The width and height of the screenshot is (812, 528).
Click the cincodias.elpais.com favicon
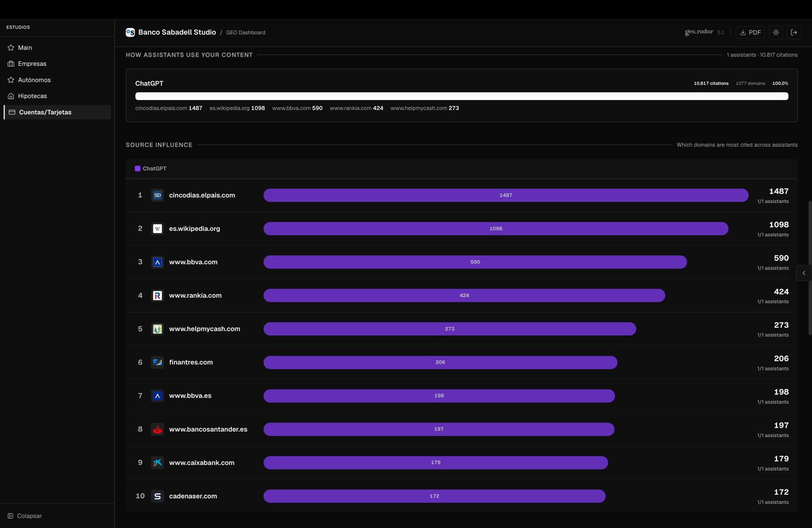157,195
